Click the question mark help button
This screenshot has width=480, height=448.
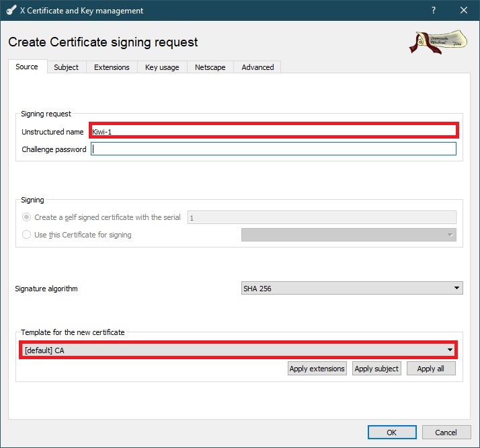pyautogui.click(x=433, y=11)
